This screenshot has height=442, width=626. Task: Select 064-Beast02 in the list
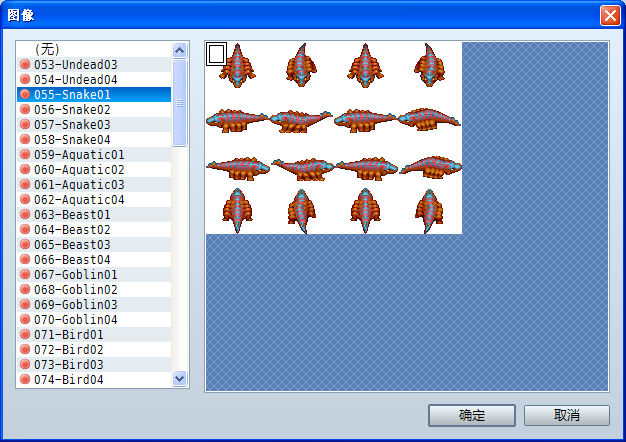[94, 230]
